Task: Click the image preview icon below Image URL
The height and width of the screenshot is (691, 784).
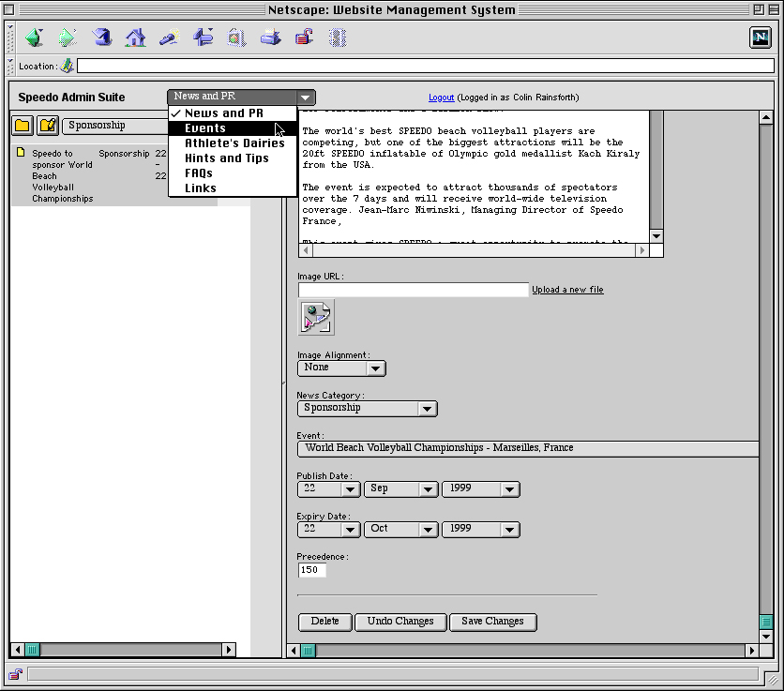Action: point(316,318)
